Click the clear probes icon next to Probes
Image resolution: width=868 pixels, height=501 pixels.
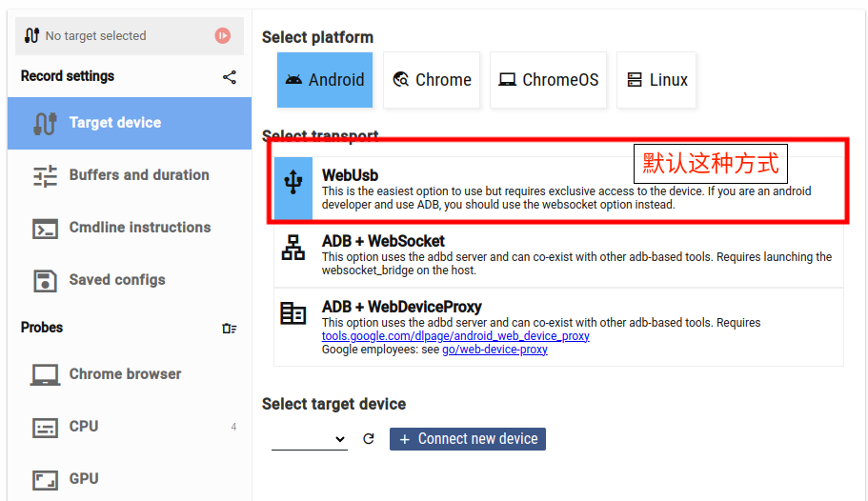[x=230, y=329]
